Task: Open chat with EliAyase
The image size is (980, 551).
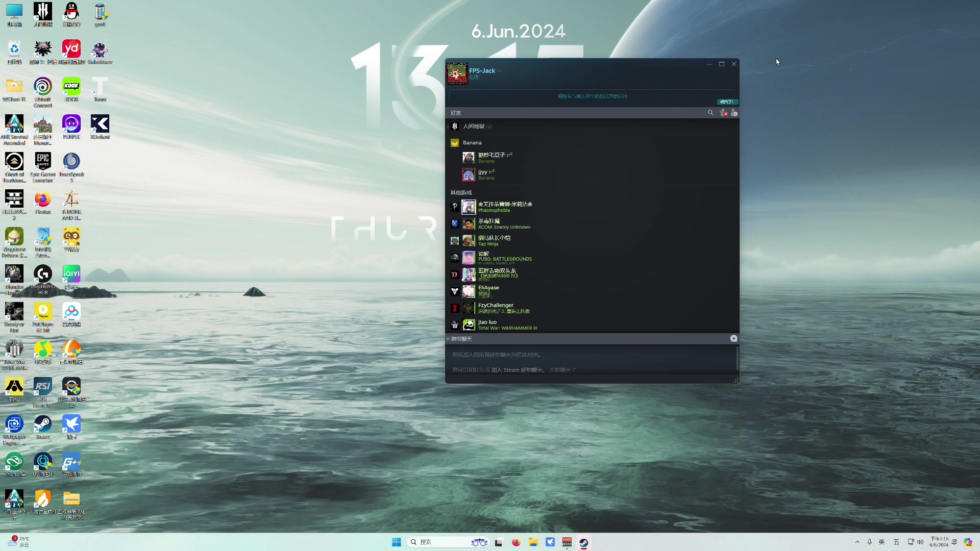Action: (x=592, y=291)
